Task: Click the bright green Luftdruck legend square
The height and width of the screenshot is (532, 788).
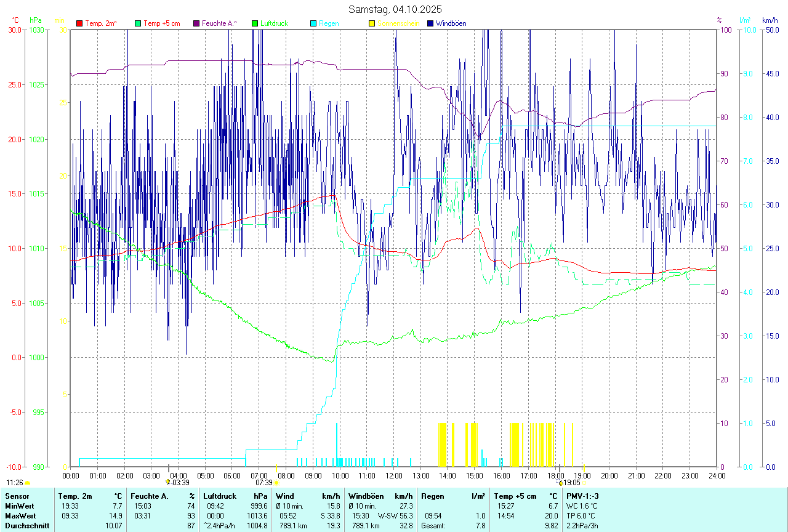Action: (x=255, y=23)
